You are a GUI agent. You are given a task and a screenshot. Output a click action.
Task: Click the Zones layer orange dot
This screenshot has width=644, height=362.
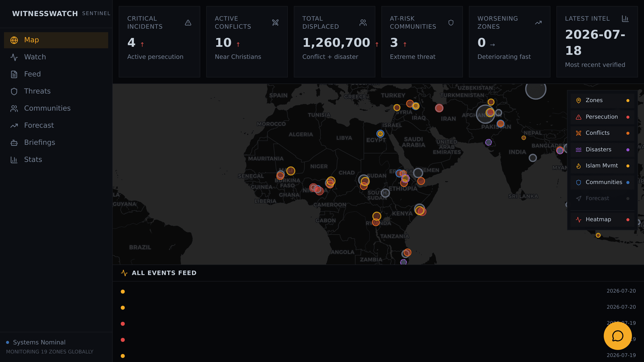click(x=628, y=101)
